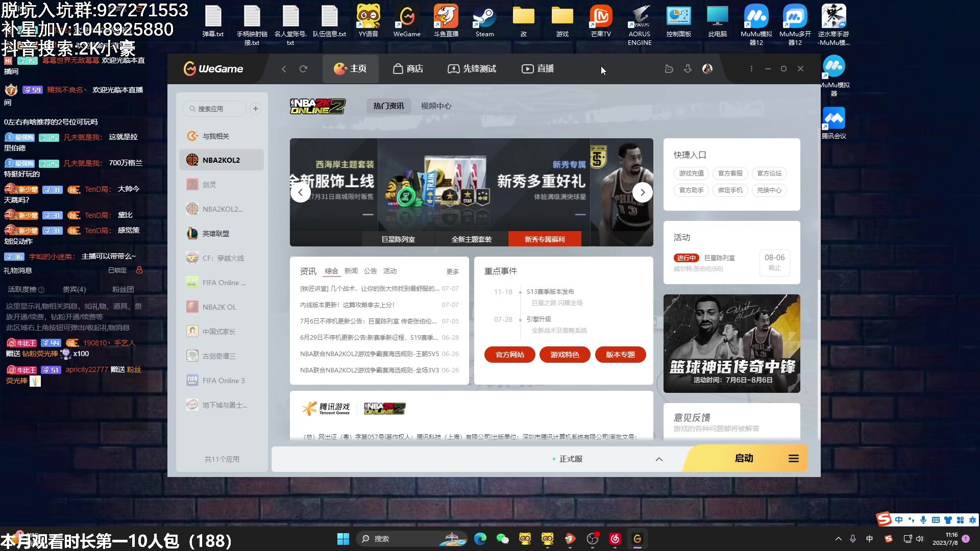Click the 官方网站 button
This screenshot has height=551, width=980.
click(510, 355)
